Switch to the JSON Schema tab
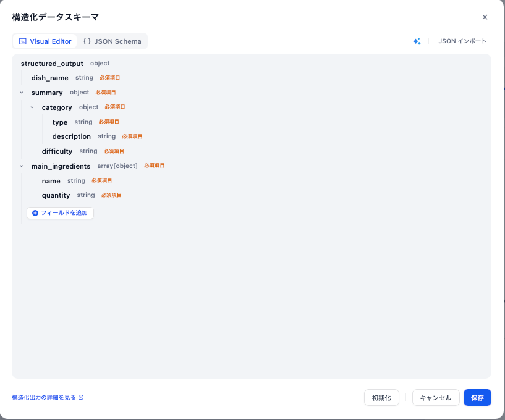The width and height of the screenshot is (505, 420). point(112,41)
